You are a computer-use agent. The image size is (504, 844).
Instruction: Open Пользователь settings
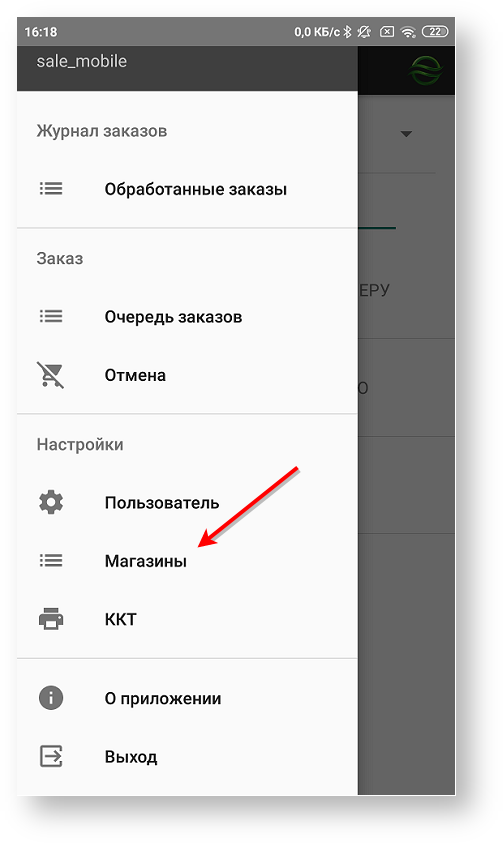pyautogui.click(x=187, y=503)
